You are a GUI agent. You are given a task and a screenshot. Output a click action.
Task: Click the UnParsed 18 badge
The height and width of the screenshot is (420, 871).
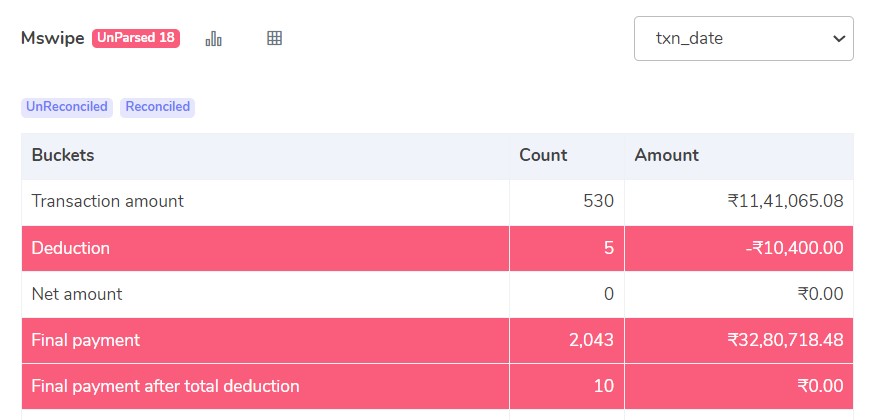136,38
